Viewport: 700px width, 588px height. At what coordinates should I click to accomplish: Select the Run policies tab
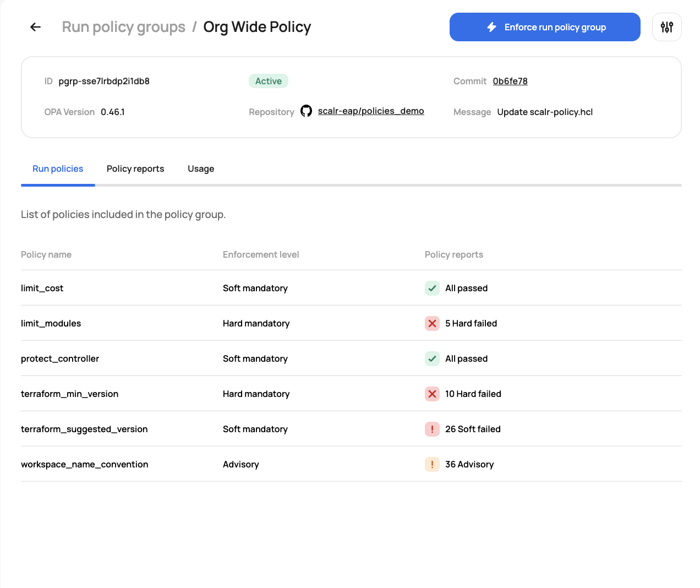pyautogui.click(x=58, y=168)
